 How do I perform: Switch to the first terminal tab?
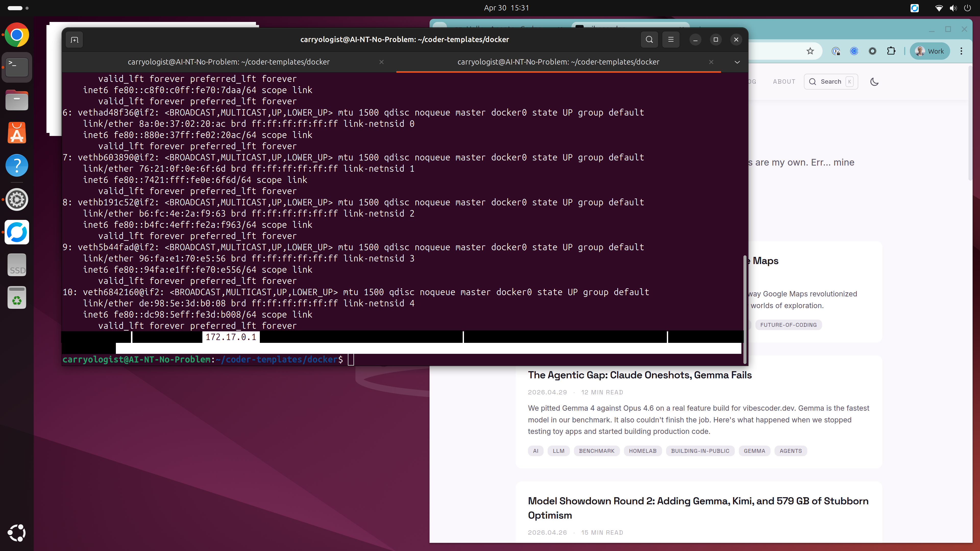click(229, 62)
